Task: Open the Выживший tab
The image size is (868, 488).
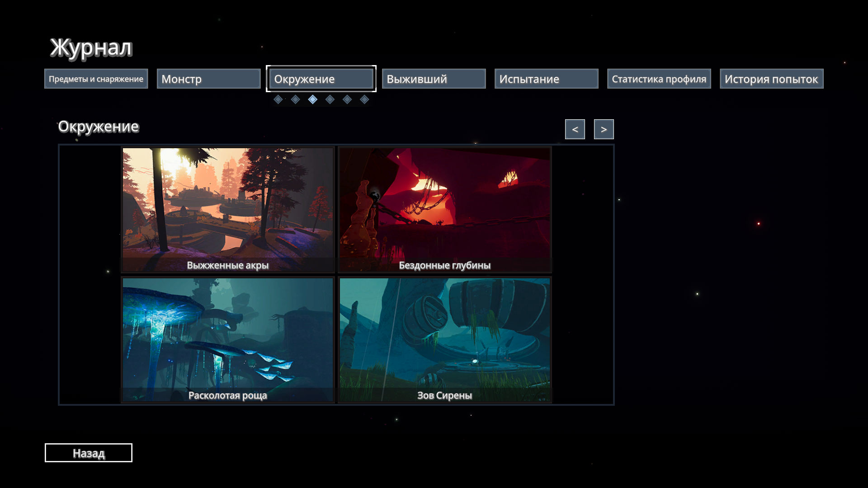Action: 434,79
